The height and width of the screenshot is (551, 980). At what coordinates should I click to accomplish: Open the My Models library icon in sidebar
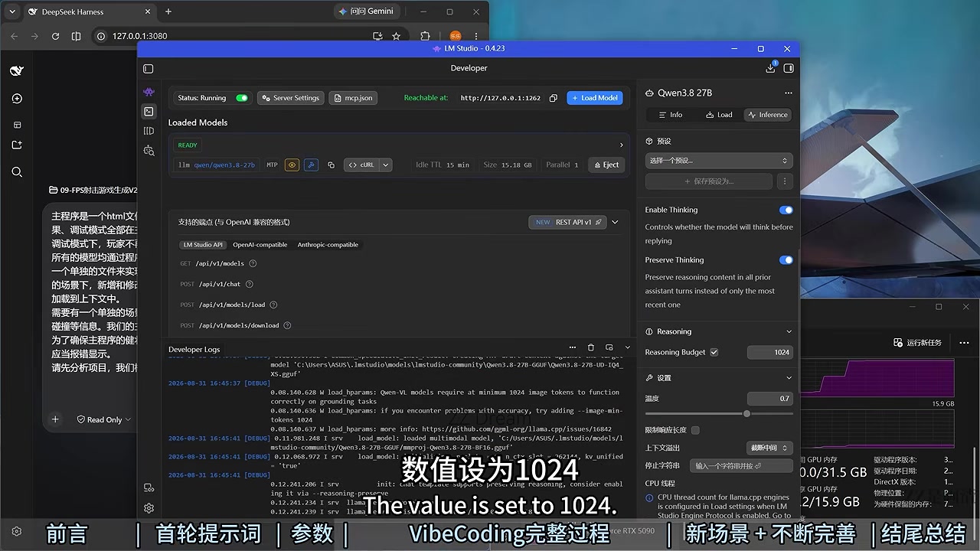pyautogui.click(x=149, y=131)
